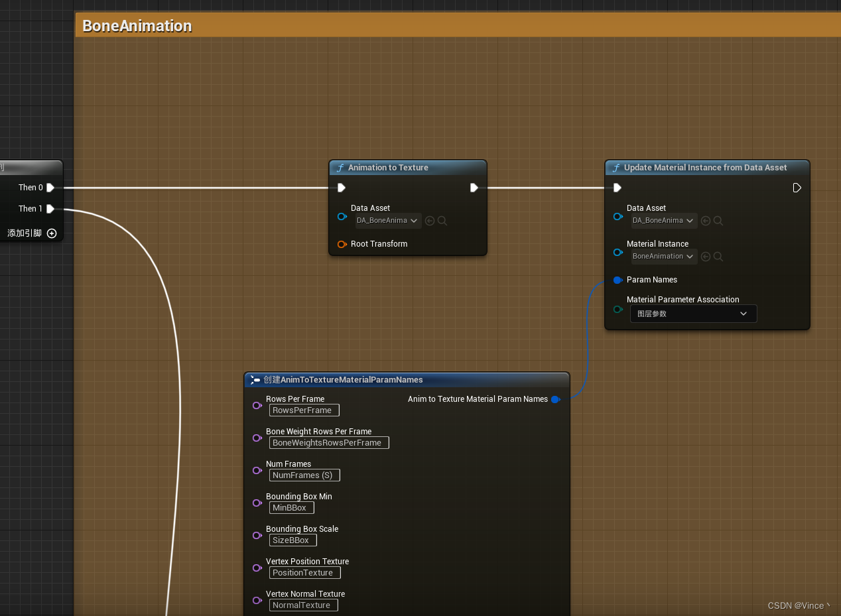Click the Num Frames input pin
This screenshot has width=841, height=616.
click(x=257, y=470)
